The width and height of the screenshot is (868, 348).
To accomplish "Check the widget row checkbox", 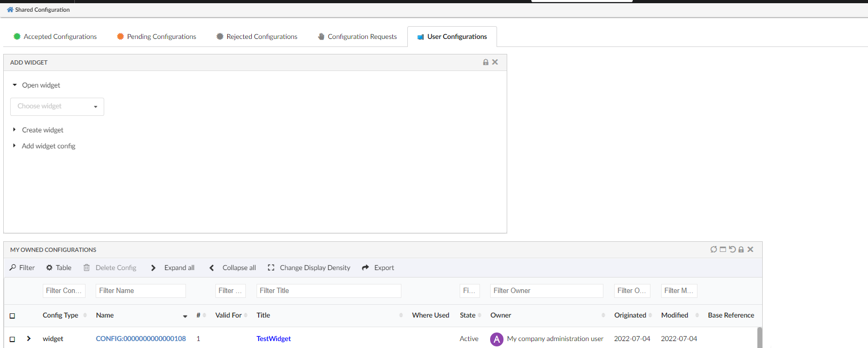I will (x=12, y=339).
